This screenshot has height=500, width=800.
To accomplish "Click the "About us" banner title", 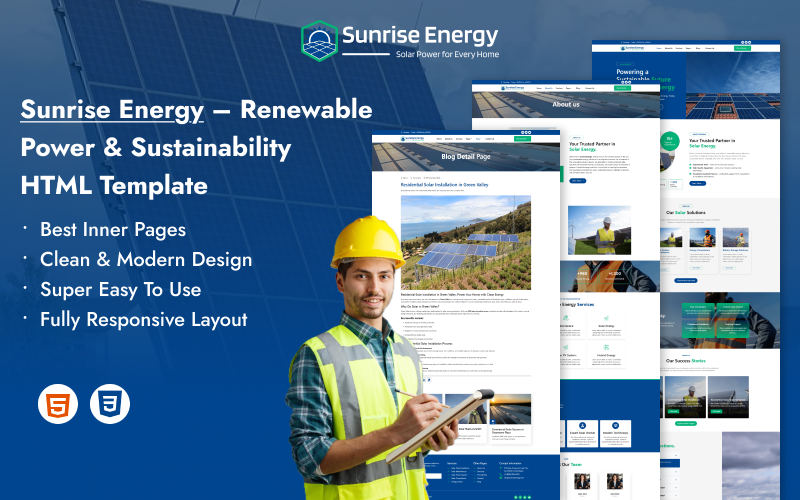I will click(x=566, y=104).
